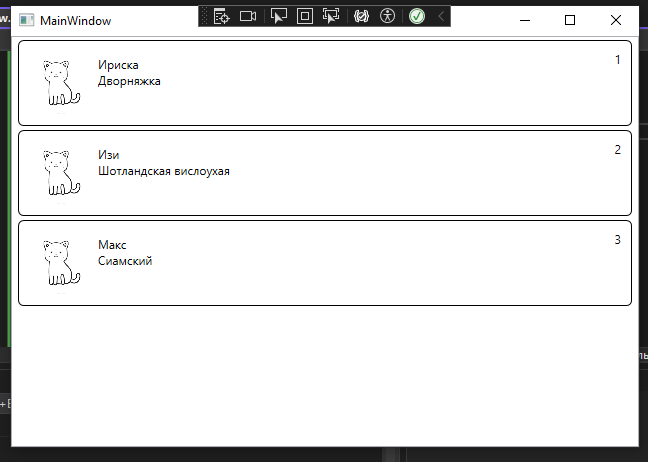Click number 1 in first card
This screenshot has width=648, height=462.
click(617, 60)
